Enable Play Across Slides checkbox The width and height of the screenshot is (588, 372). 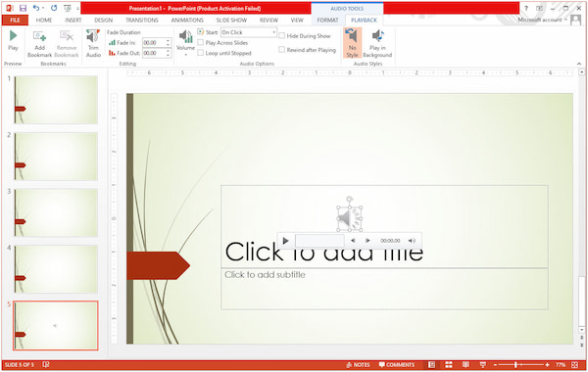pyautogui.click(x=201, y=43)
